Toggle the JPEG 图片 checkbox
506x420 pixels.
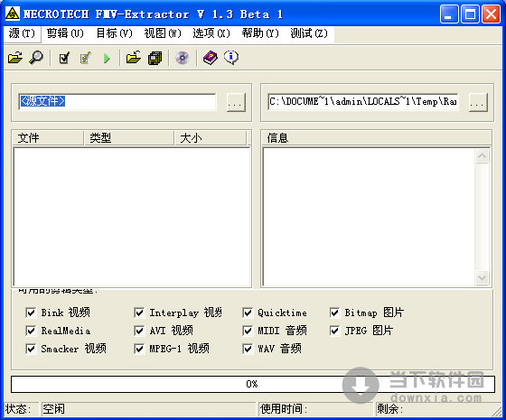334,331
